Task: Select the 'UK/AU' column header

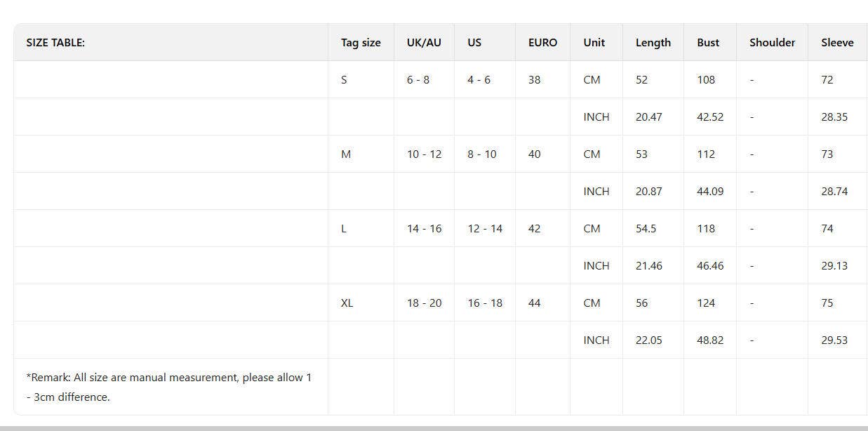Action: tap(424, 43)
